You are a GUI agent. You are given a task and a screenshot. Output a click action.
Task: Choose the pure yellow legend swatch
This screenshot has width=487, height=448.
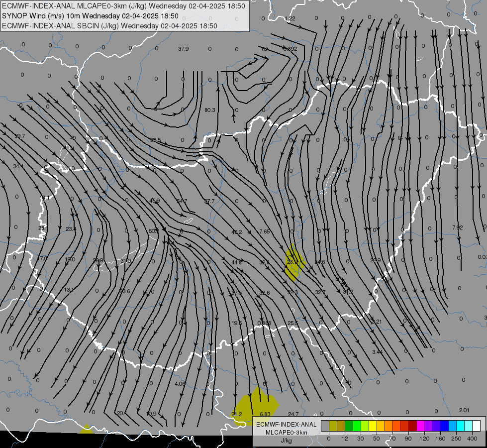pyautogui.click(x=373, y=426)
